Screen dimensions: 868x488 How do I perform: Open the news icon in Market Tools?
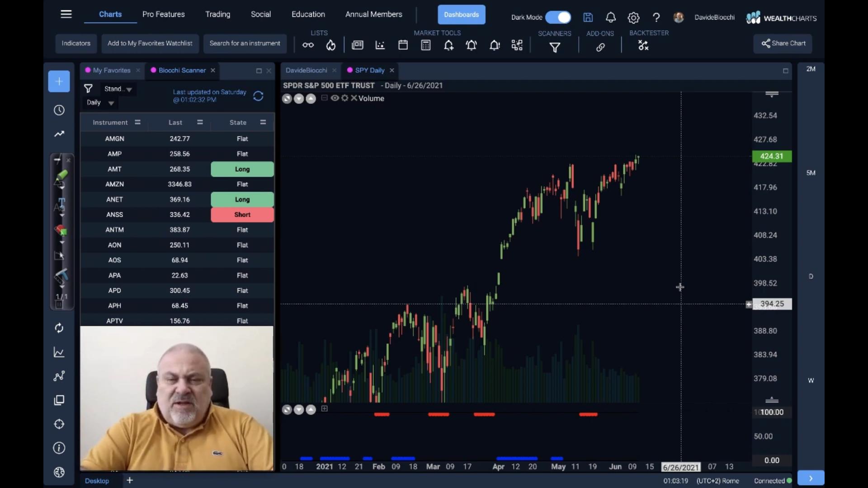(358, 45)
